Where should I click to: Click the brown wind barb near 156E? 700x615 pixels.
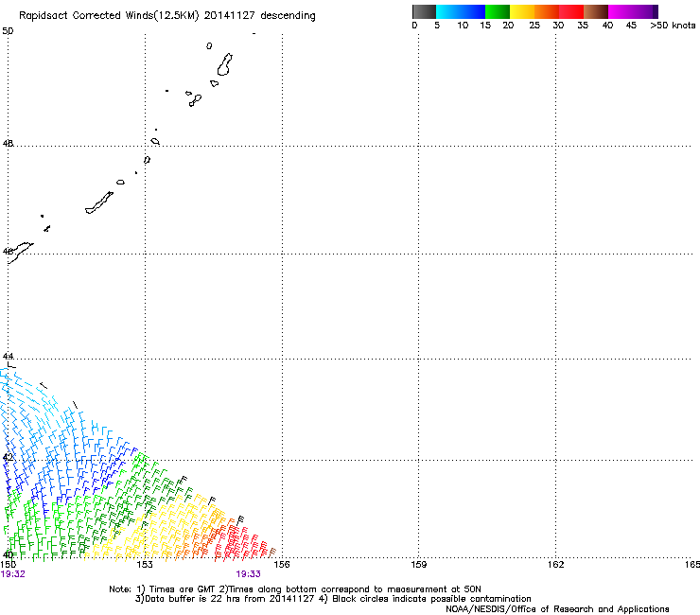(271, 553)
